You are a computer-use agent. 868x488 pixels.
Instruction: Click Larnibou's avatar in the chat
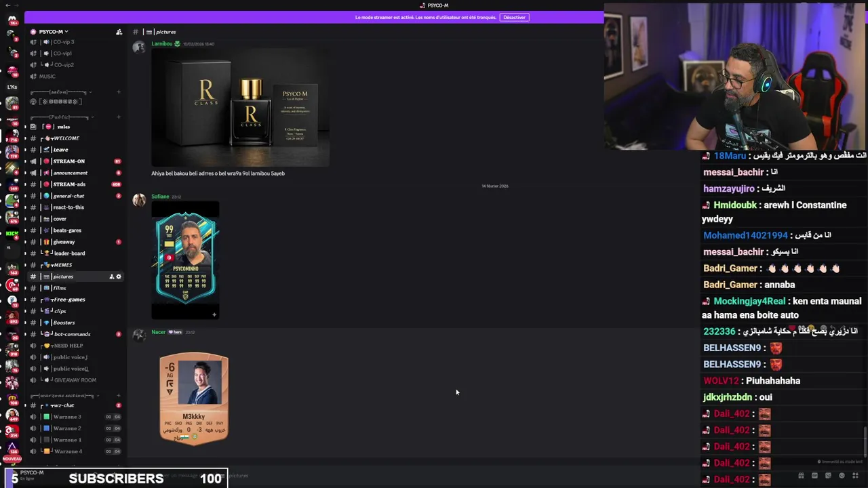139,47
